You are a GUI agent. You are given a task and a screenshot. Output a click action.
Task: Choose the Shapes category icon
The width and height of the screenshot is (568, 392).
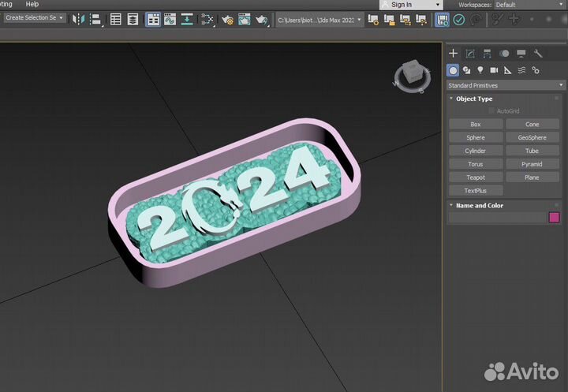tap(466, 70)
